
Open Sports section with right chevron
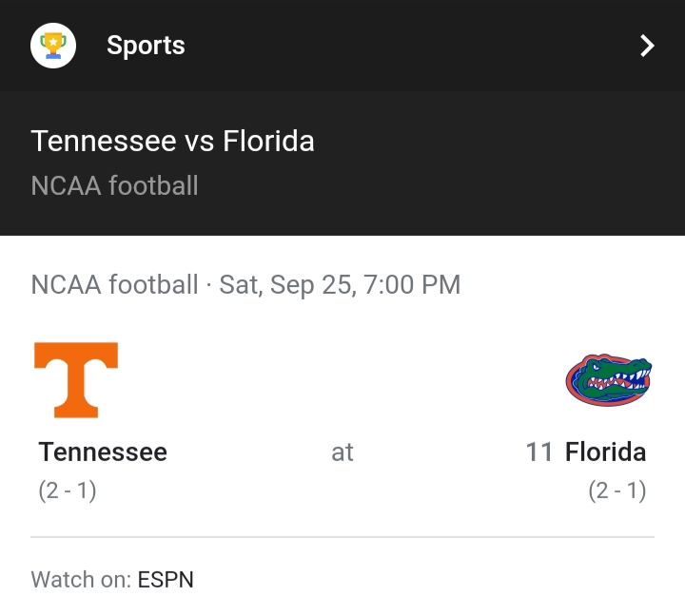[x=647, y=46]
